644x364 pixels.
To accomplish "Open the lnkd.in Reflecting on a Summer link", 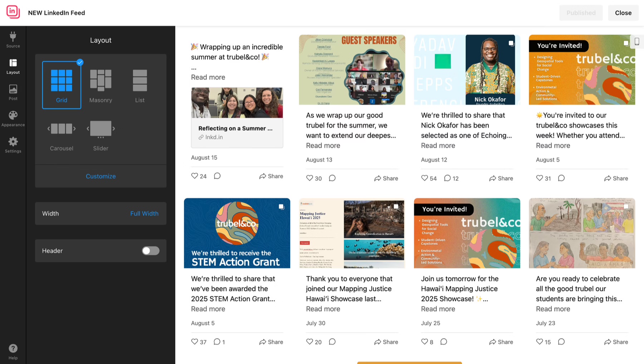I will click(237, 118).
